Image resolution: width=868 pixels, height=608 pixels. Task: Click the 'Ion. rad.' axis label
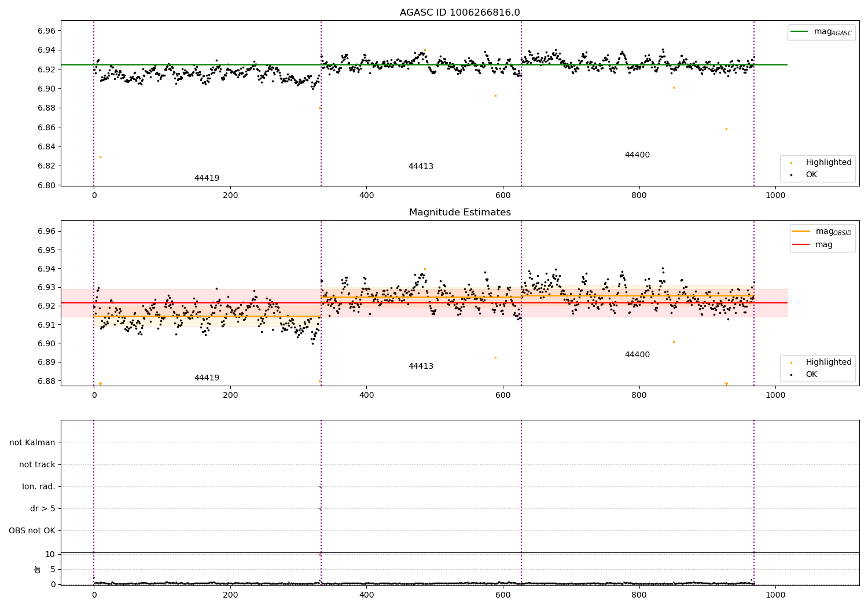tap(39, 486)
